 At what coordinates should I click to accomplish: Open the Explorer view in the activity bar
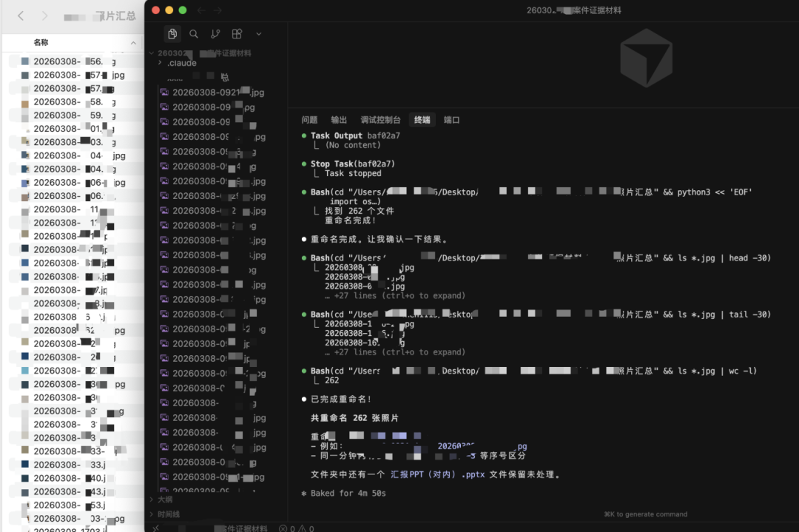(x=172, y=33)
